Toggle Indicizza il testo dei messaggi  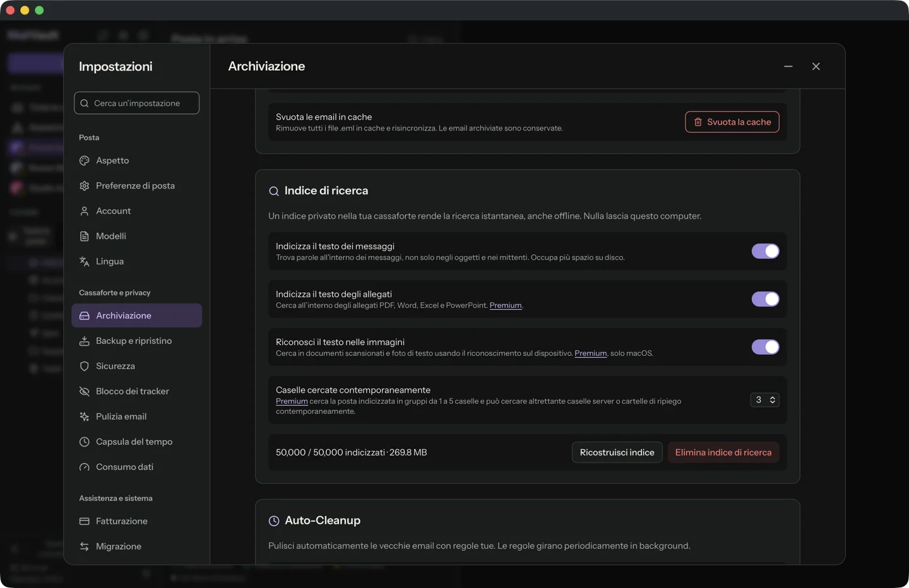[766, 251]
